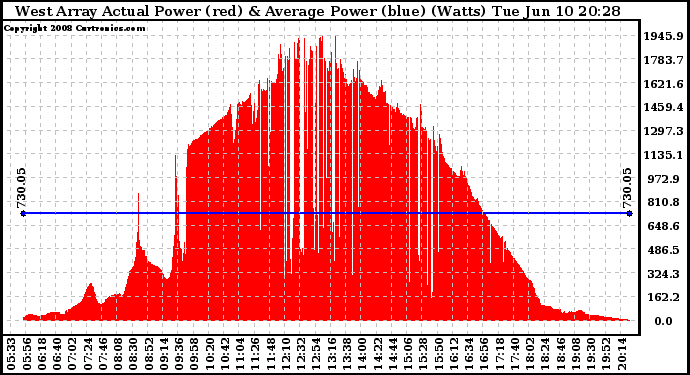
Task: Click the 05:33 time label
Action: [12, 354]
